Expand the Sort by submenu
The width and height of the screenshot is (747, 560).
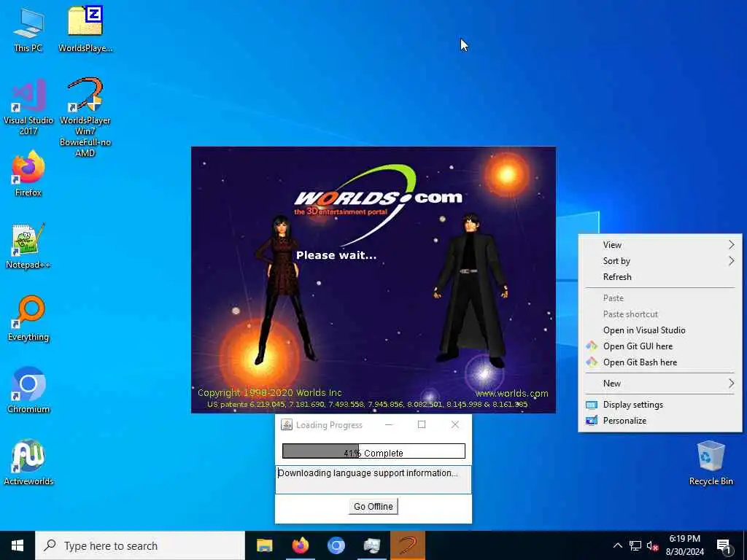(x=660, y=261)
